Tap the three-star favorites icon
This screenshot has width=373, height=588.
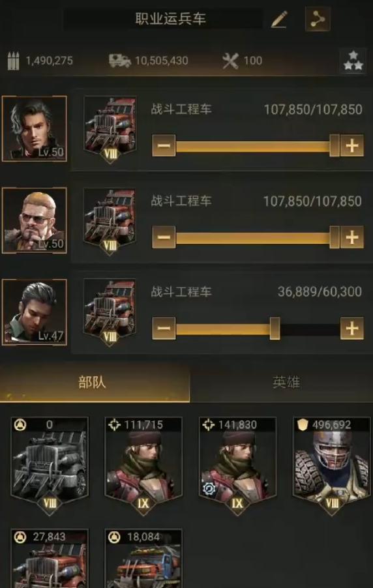tap(353, 61)
